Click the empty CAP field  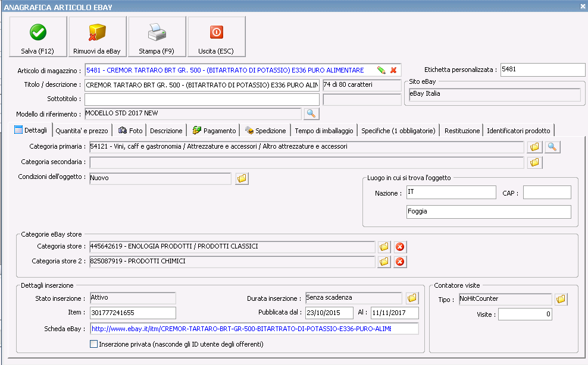(547, 192)
